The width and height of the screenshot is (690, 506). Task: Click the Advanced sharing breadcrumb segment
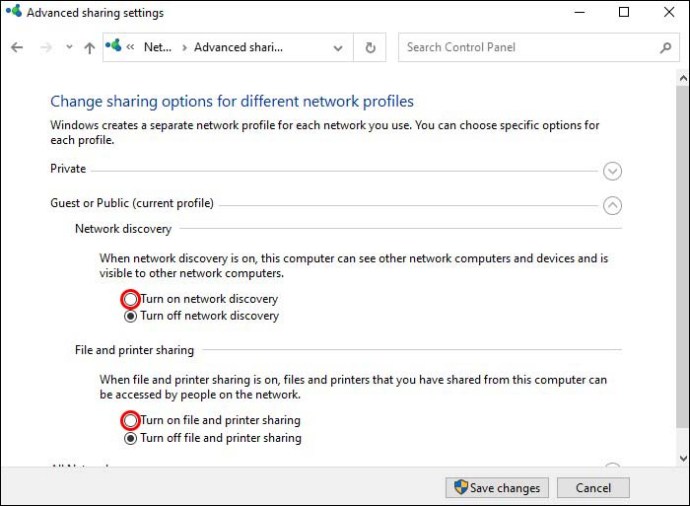pos(239,48)
